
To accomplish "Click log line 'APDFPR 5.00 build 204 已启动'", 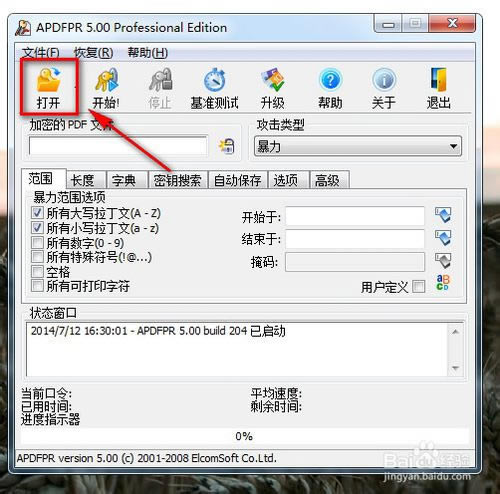I will pos(211,331).
